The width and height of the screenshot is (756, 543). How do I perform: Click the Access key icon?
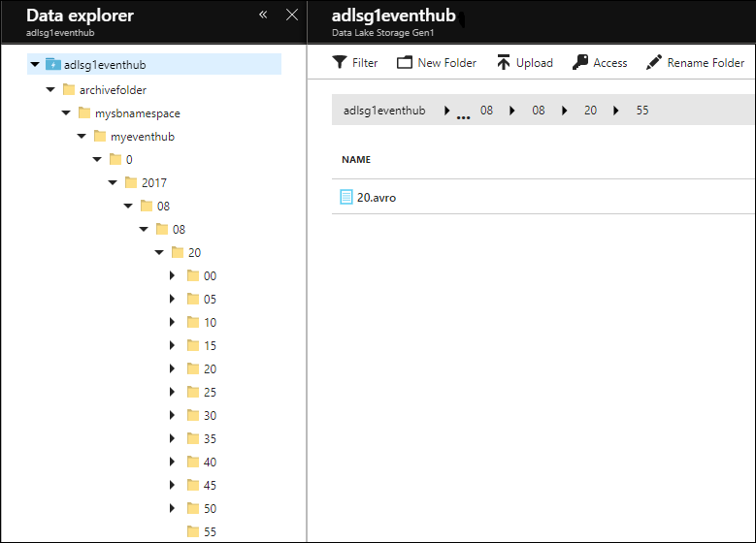(x=580, y=62)
